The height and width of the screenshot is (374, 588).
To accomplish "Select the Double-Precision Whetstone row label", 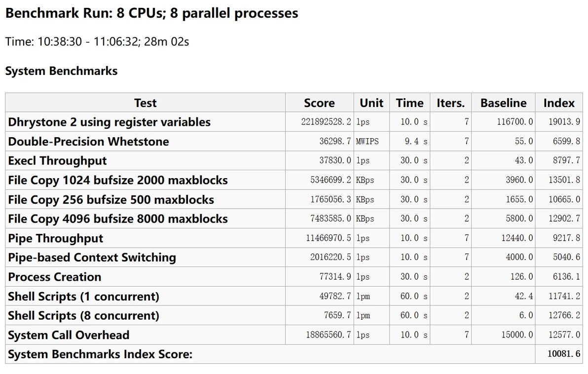I will coord(88,142).
